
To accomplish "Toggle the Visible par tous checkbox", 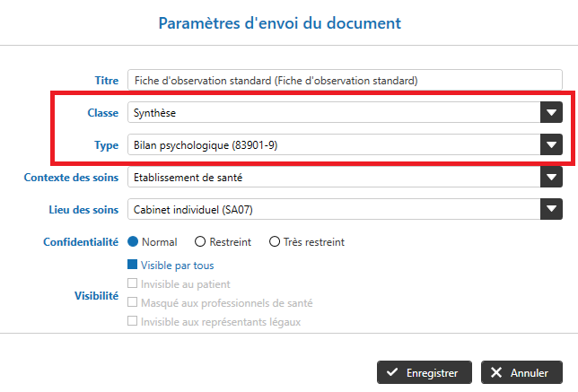I will [133, 266].
